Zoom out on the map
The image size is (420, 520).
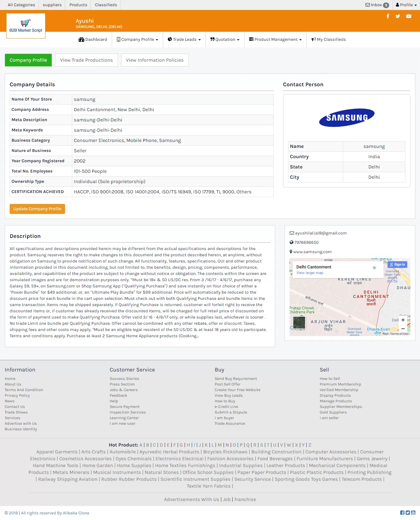coord(403,329)
